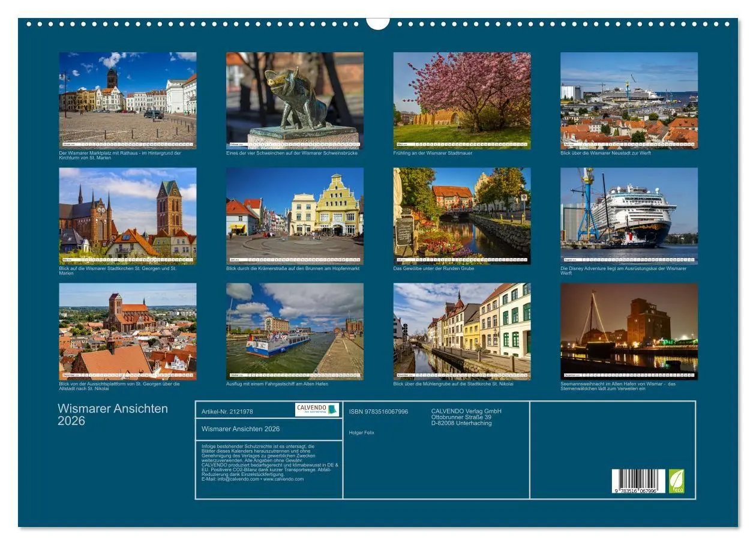Click the barcode number '9 783516 067996'

[635, 492]
